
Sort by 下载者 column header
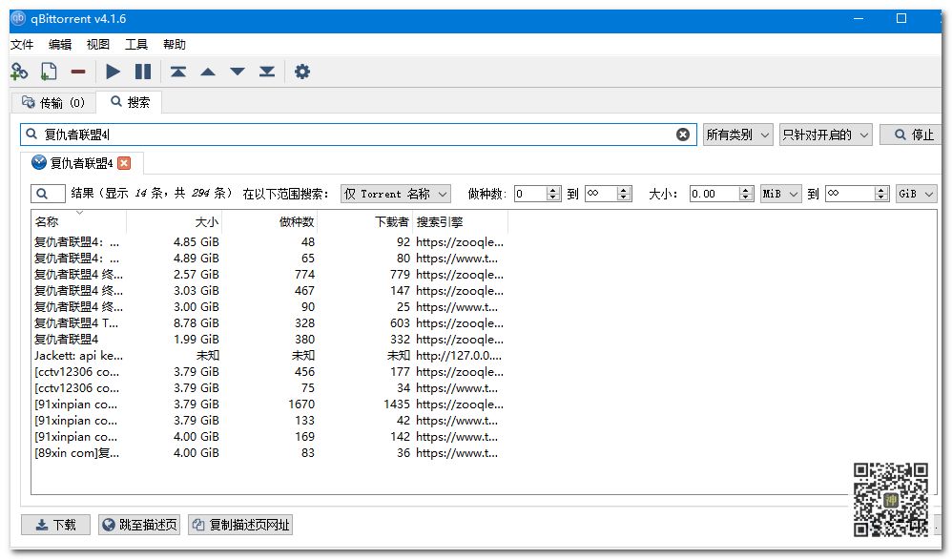point(365,221)
